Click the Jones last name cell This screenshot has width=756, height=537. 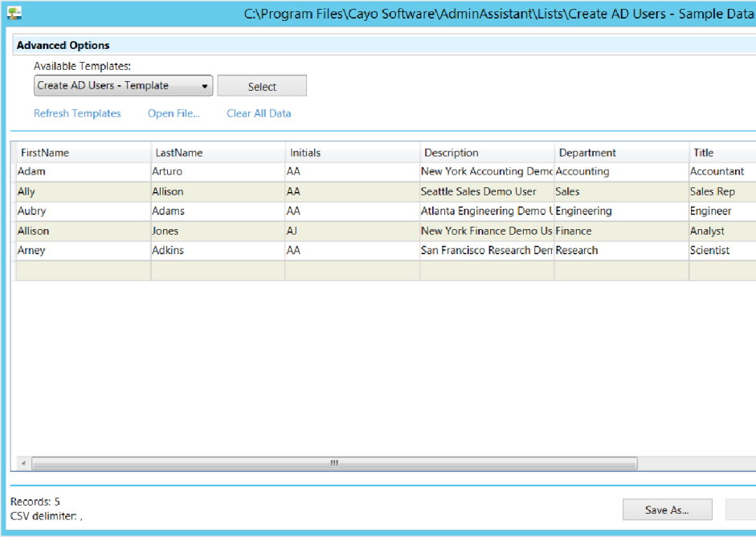(218, 231)
